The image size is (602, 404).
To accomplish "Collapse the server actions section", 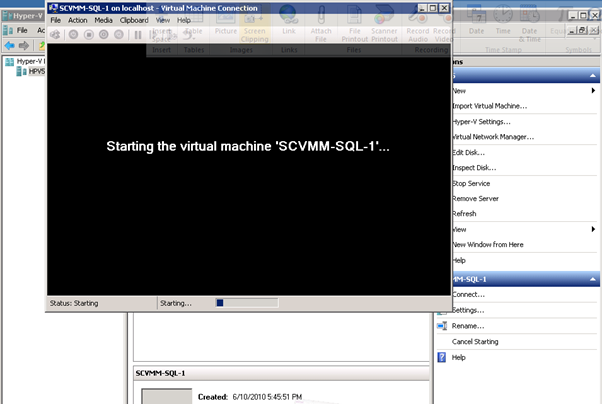I will (x=593, y=76).
